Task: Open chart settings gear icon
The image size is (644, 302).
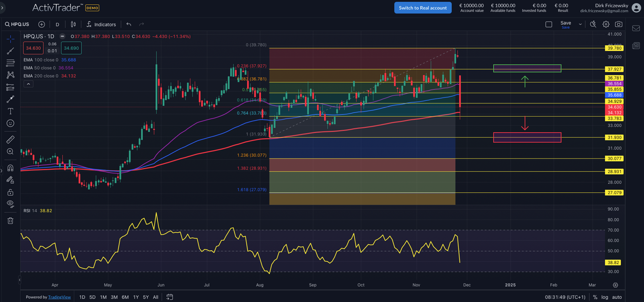Action: point(606,24)
